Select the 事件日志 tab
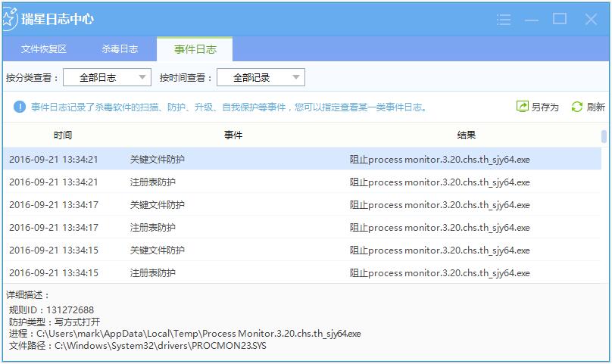 [195, 49]
